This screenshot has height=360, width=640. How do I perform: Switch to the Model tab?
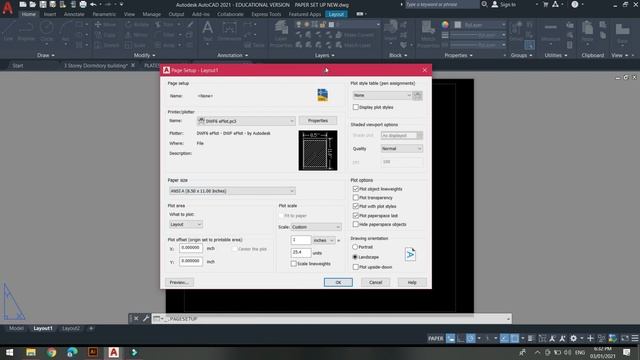click(16, 328)
